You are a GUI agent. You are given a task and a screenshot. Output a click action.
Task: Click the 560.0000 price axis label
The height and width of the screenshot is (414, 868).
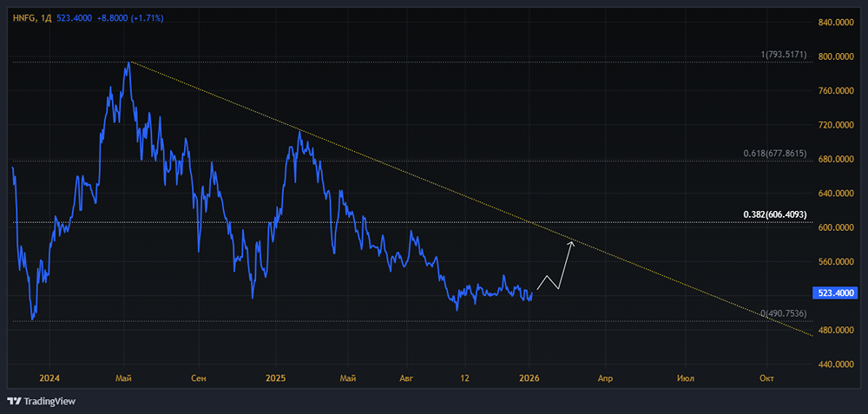836,262
